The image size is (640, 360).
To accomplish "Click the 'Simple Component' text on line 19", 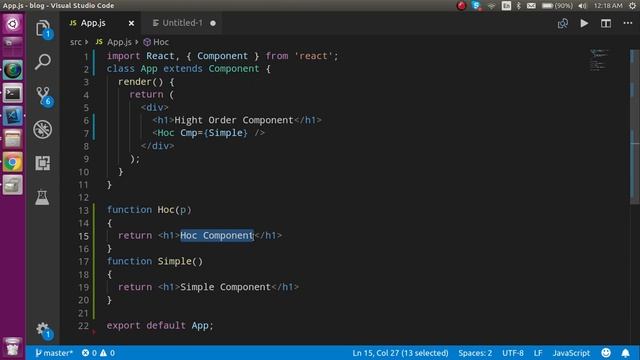I will click(225, 287).
